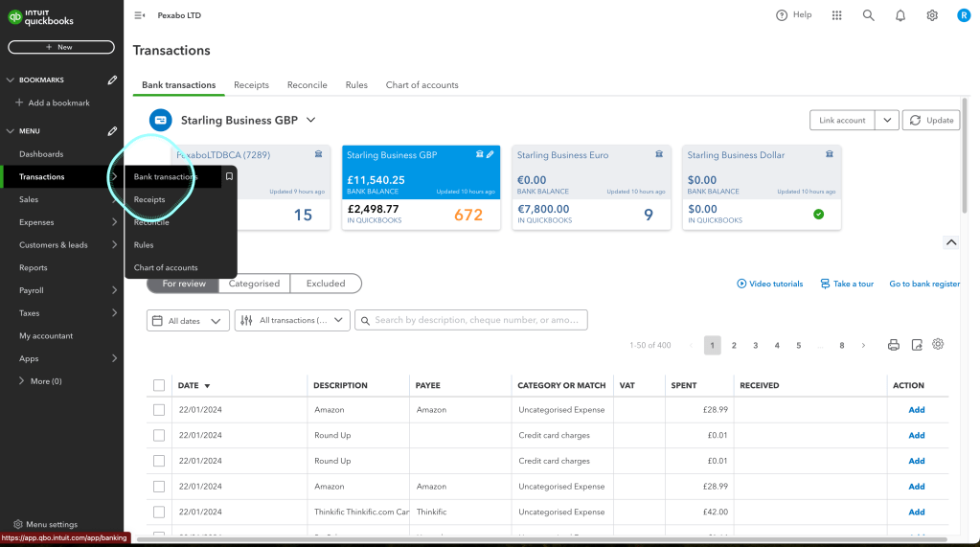This screenshot has height=547, width=980.
Task: Switch to Excluded toggle
Action: 326,284
